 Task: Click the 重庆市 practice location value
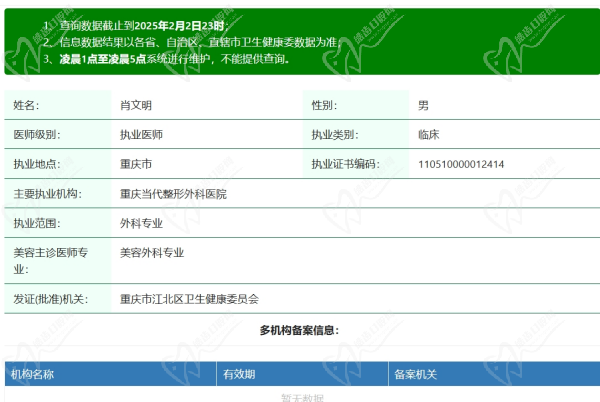point(135,164)
